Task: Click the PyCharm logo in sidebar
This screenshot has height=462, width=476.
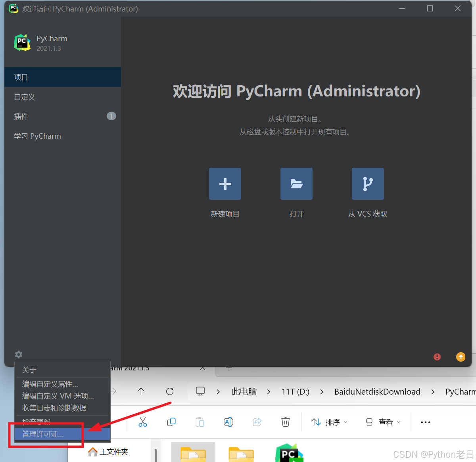Action: point(22,42)
